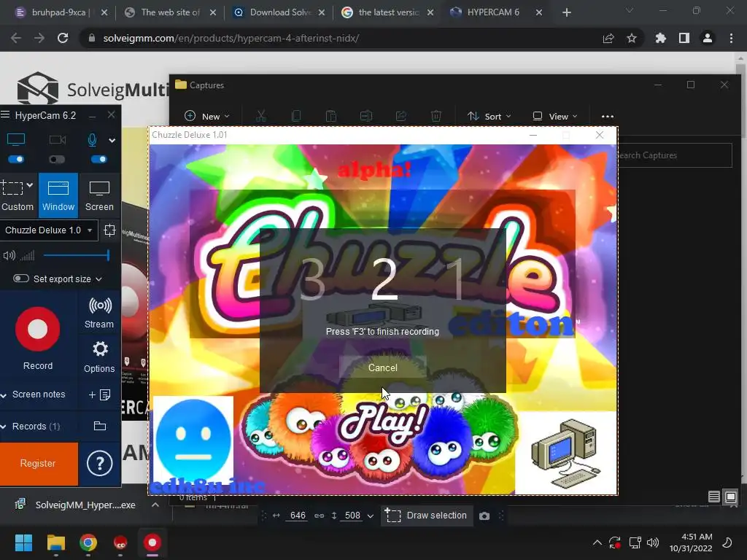Expand the audio source dropdown arrow

(x=112, y=140)
